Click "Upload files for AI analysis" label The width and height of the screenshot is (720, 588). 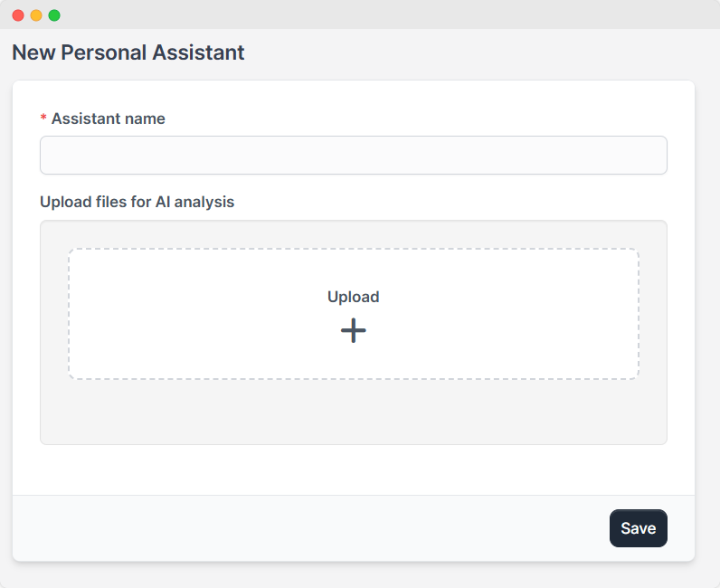pos(137,202)
